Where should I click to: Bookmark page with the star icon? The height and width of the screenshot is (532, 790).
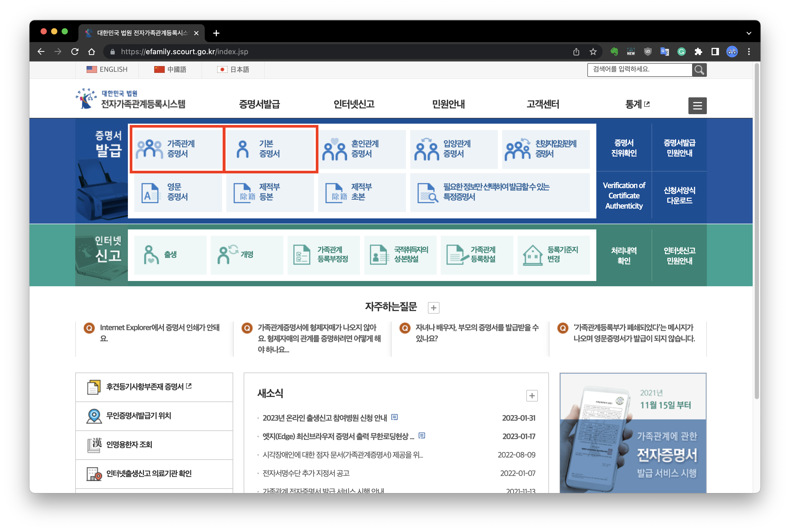click(593, 52)
